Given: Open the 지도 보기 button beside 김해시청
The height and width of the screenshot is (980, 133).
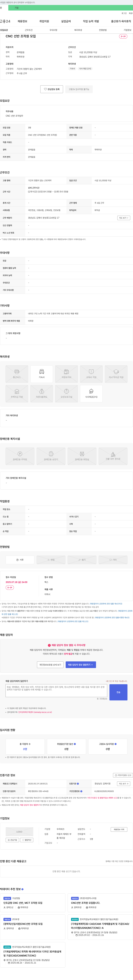Looking at the screenshot, I should point(124,784).
